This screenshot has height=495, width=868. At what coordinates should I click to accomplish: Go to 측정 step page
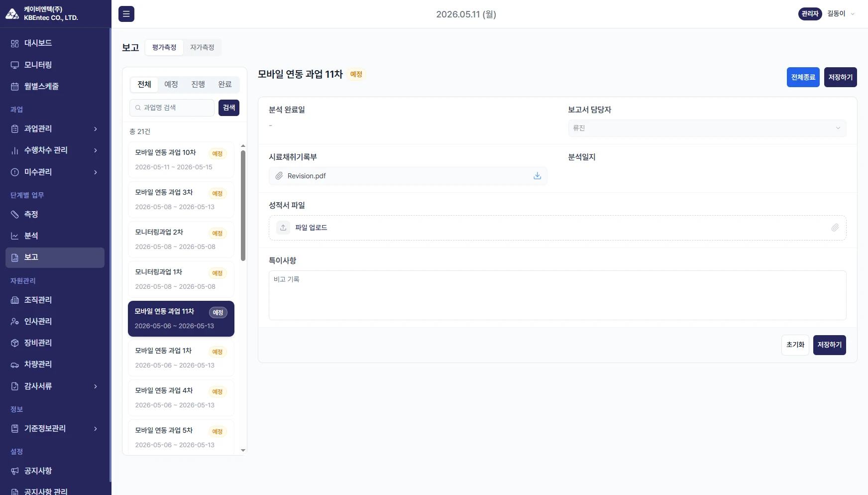coord(55,214)
